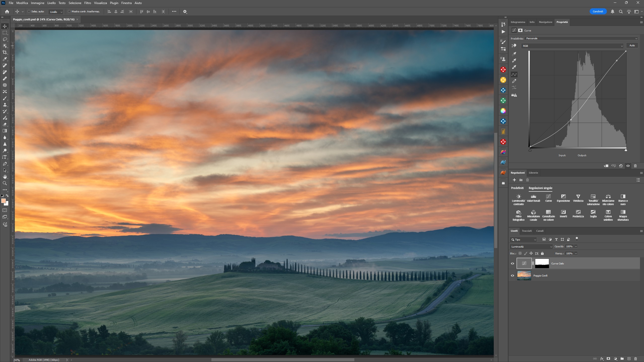Open the Properties panel flyout menu
The height and width of the screenshot is (362, 644).
641,22
